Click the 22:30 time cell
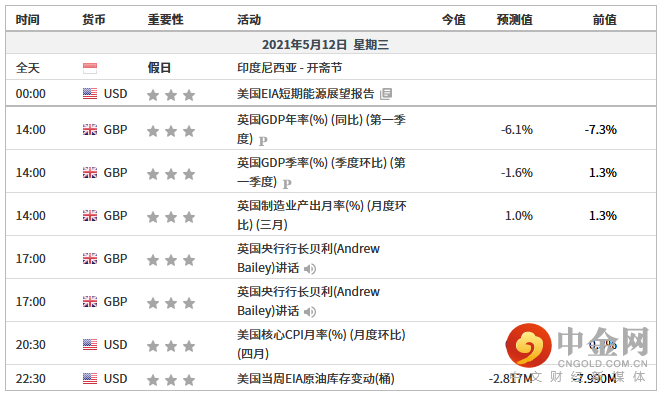This screenshot has width=663, height=395. 30,379
